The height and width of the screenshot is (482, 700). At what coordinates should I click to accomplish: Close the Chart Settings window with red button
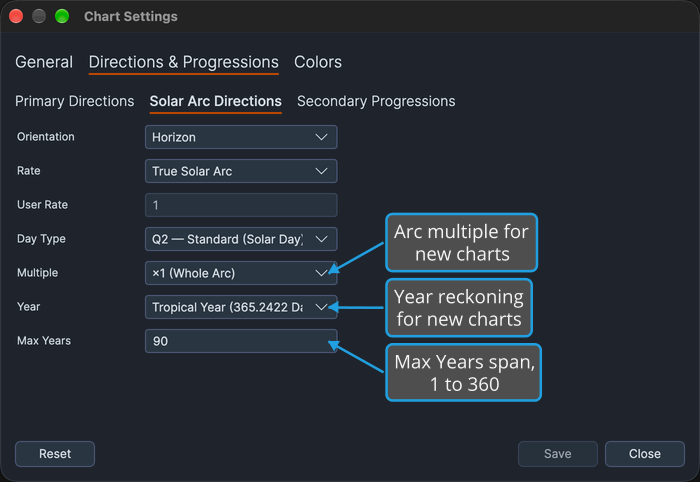click(16, 16)
